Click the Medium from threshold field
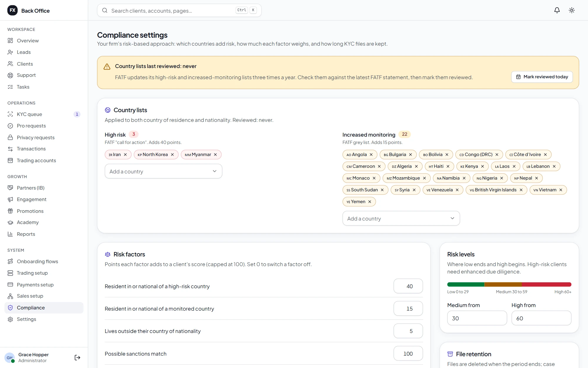 (x=477, y=318)
